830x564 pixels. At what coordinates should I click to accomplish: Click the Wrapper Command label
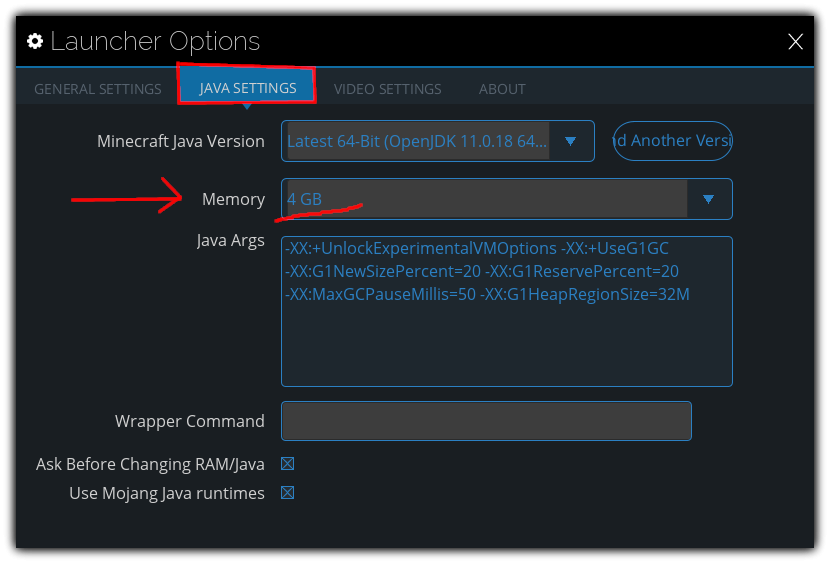pyautogui.click(x=190, y=421)
